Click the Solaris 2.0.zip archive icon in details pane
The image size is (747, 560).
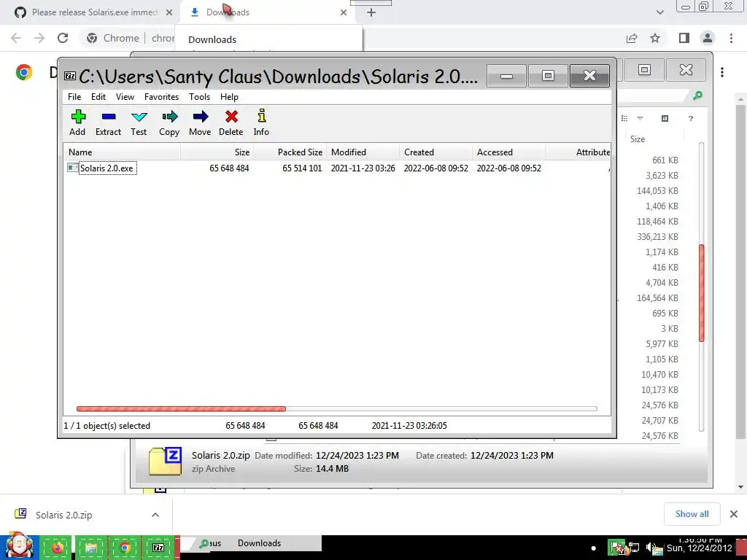(165, 462)
